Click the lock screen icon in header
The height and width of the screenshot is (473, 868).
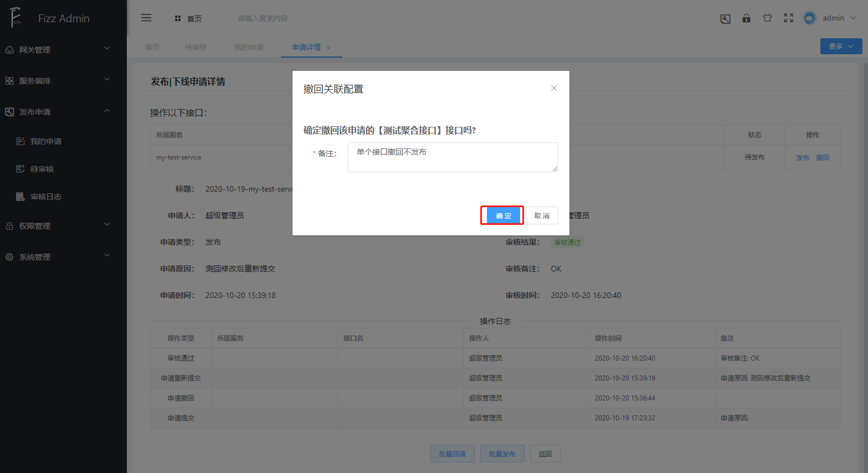click(746, 18)
